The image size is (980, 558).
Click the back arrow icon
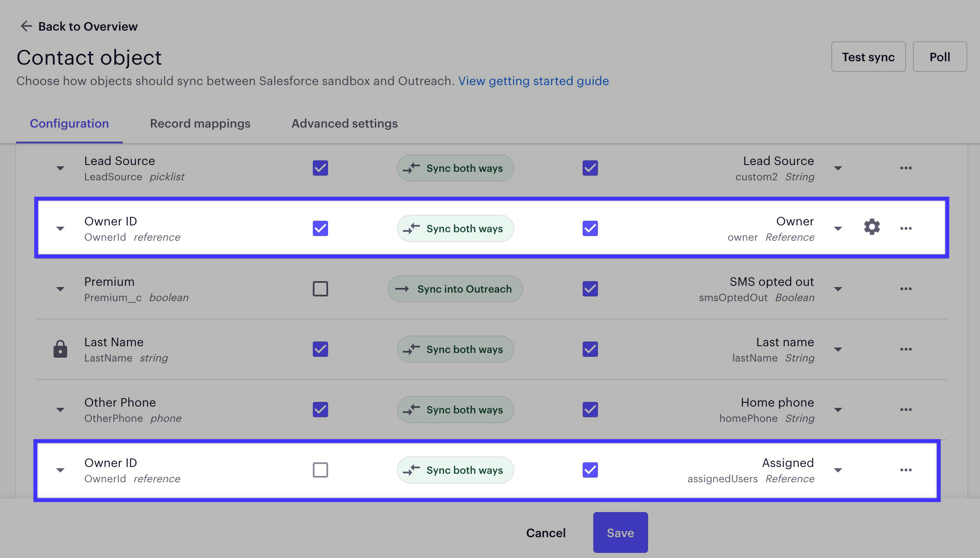[26, 26]
